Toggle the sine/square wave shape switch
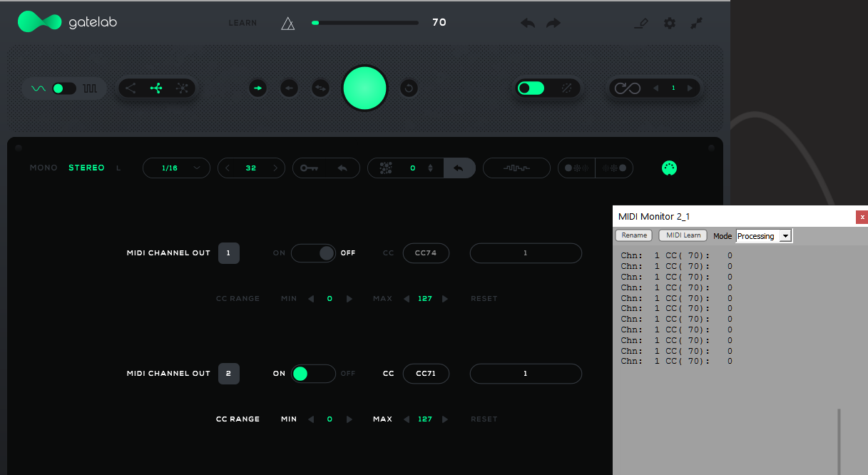 coord(64,88)
